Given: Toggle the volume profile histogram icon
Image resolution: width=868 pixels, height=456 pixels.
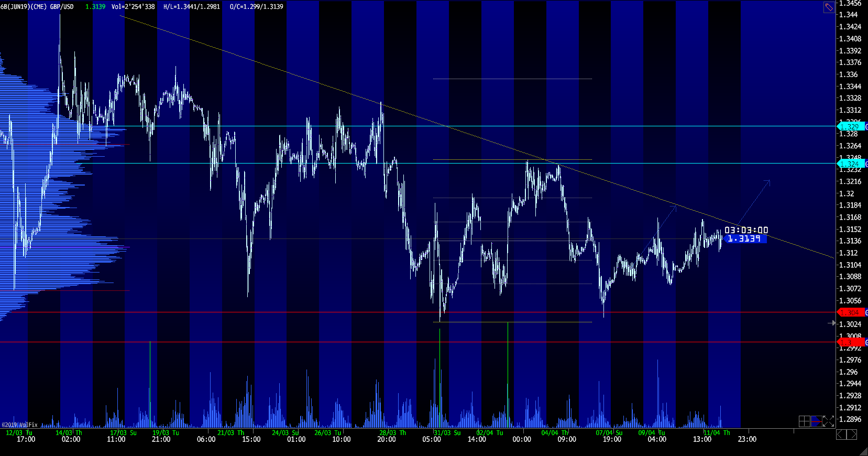Looking at the screenshot, I should 816,421.
